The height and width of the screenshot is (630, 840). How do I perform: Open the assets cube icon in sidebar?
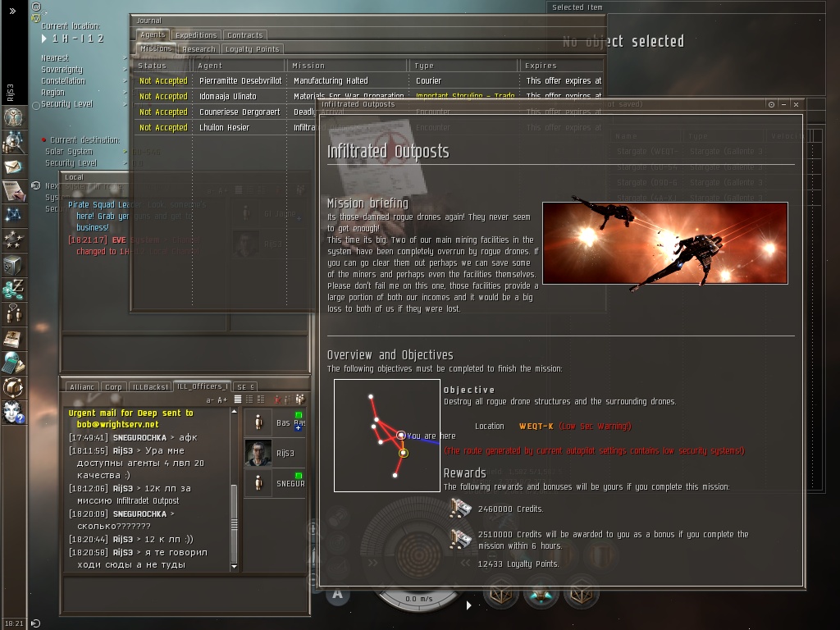(13, 265)
